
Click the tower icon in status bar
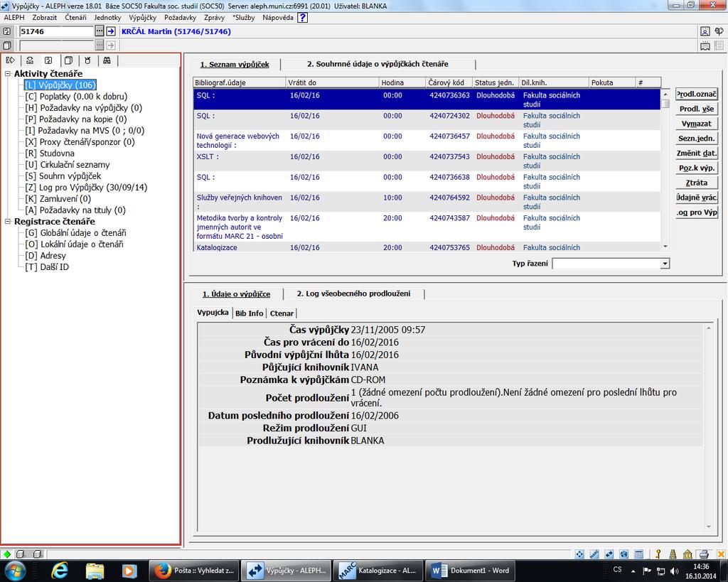[x=673, y=554]
